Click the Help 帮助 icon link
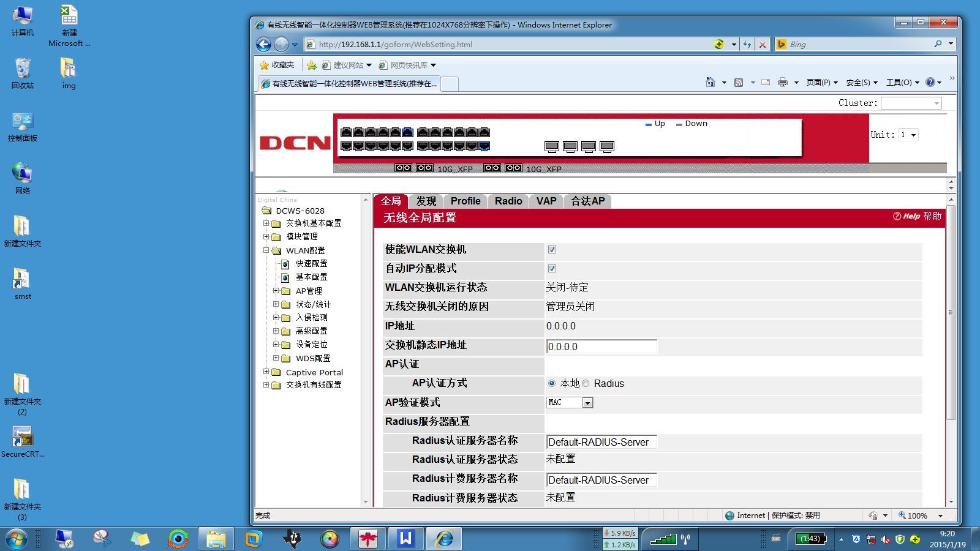 917,216
